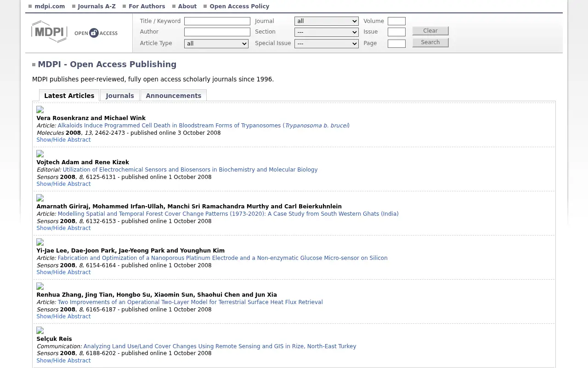This screenshot has height=368, width=588.
Task: Focus the Volume input field
Action: [x=396, y=21]
